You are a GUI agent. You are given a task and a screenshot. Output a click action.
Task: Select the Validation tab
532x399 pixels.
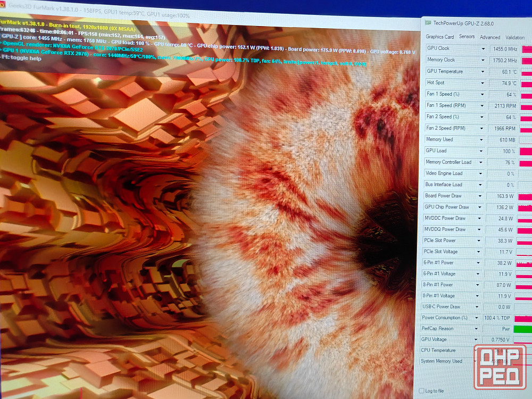click(514, 38)
